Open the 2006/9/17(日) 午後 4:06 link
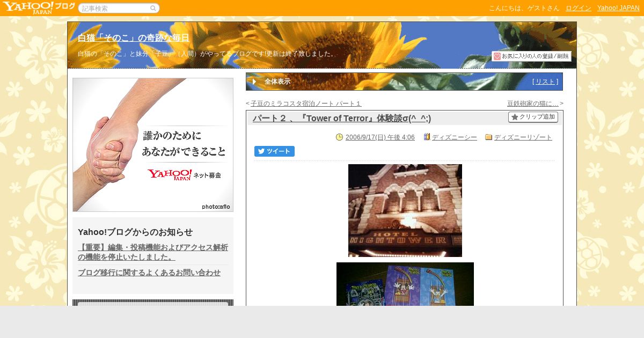644x338 pixels. 380,137
